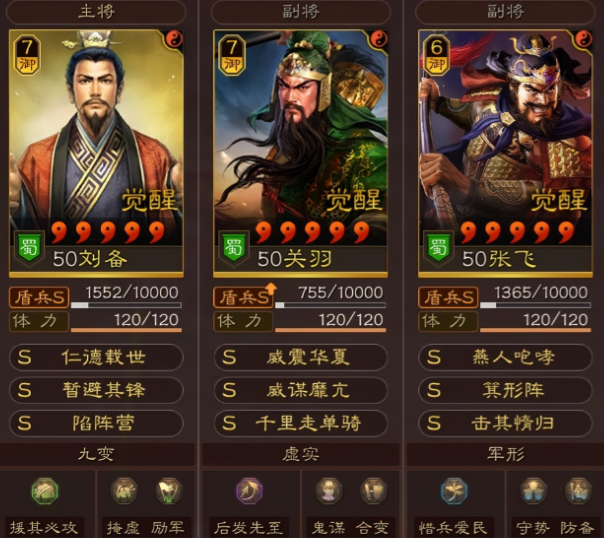Select the 防备 icon

click(x=578, y=491)
